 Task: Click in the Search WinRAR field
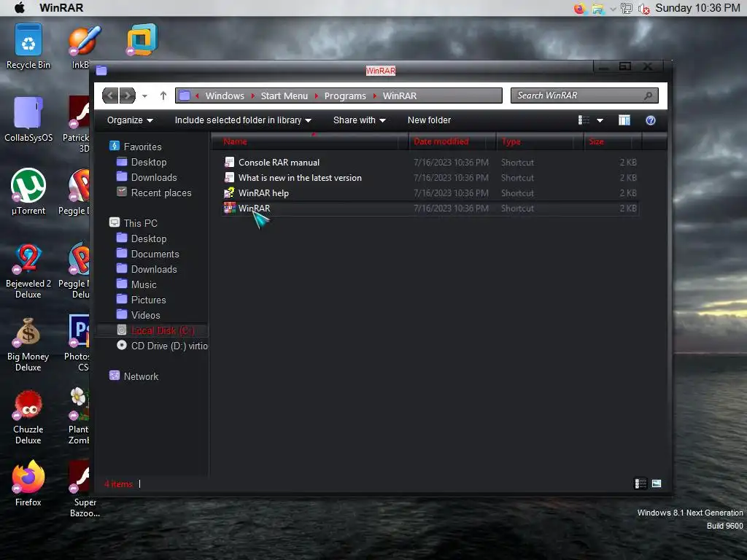(x=584, y=96)
